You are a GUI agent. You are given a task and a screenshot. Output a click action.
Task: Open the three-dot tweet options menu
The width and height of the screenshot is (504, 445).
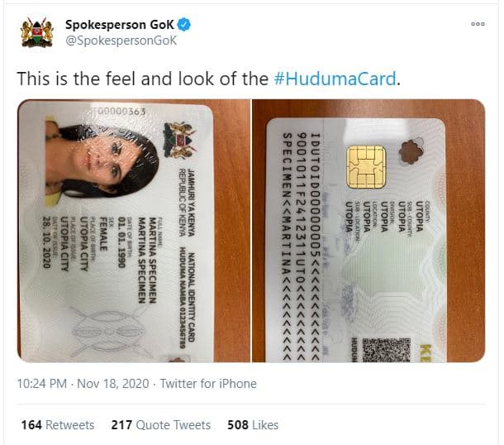click(478, 24)
